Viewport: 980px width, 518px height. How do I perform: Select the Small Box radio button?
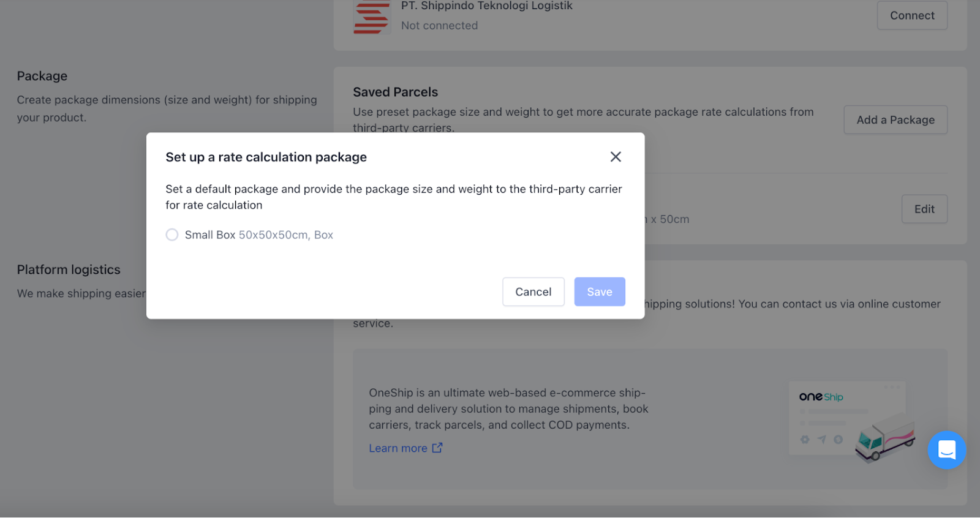click(x=172, y=235)
